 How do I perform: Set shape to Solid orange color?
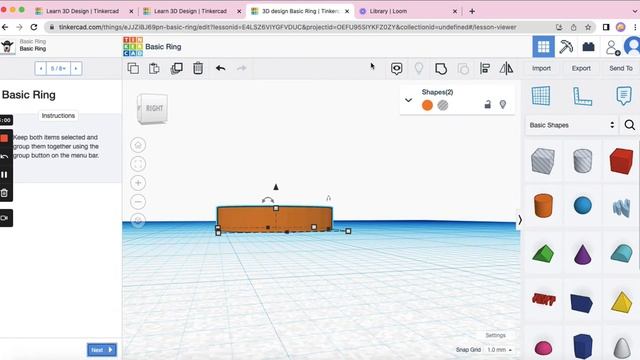point(427,105)
